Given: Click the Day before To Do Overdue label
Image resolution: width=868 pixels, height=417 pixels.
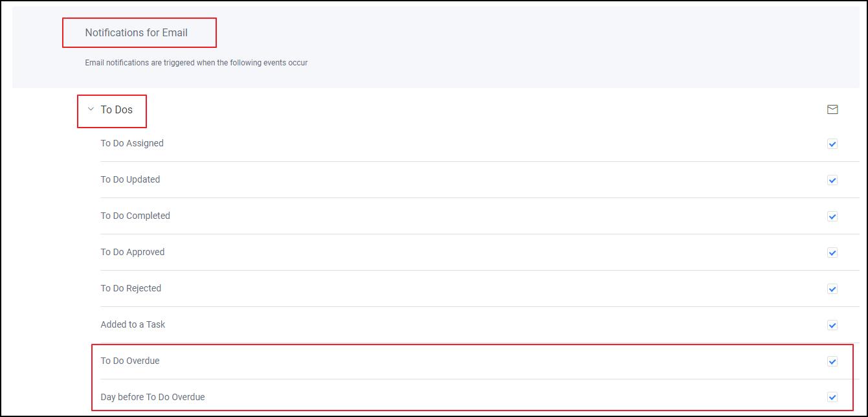Looking at the screenshot, I should (x=153, y=397).
